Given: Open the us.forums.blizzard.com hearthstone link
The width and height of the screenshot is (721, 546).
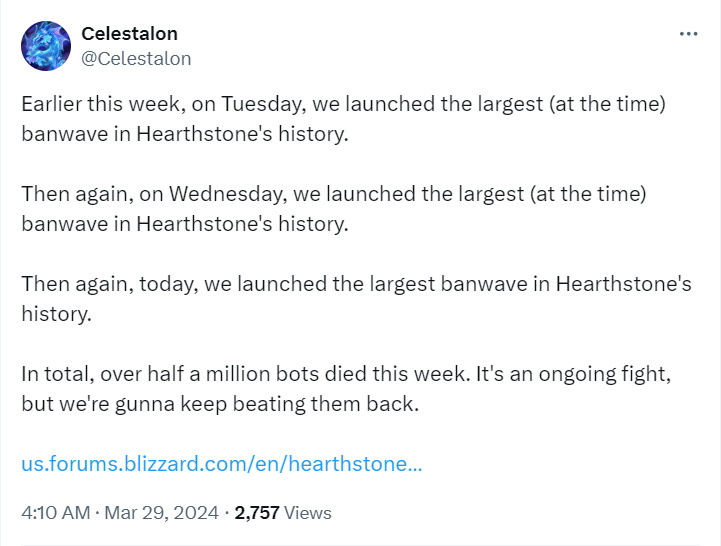Looking at the screenshot, I should [221, 465].
